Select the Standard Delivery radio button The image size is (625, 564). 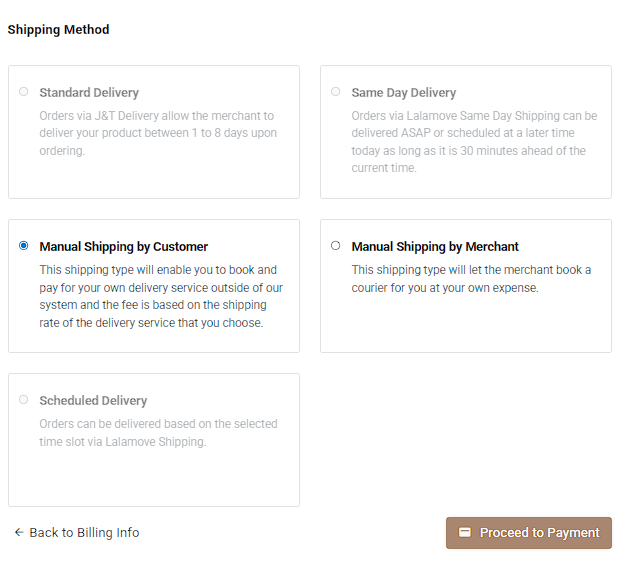pyautogui.click(x=24, y=92)
